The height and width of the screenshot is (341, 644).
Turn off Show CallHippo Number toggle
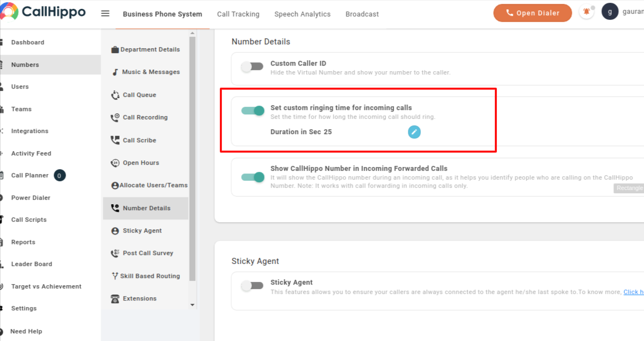pyautogui.click(x=253, y=177)
